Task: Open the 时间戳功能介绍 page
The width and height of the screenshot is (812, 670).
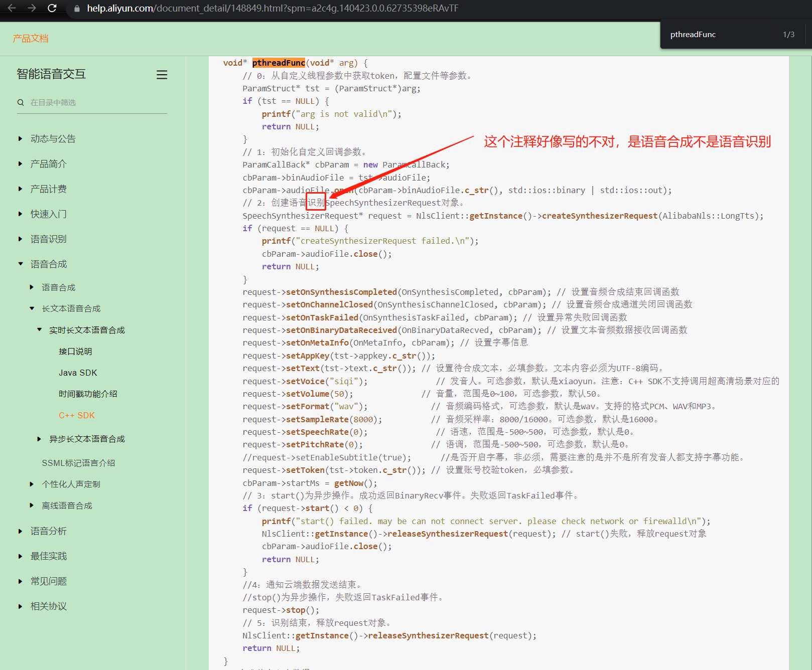Action: click(88, 394)
